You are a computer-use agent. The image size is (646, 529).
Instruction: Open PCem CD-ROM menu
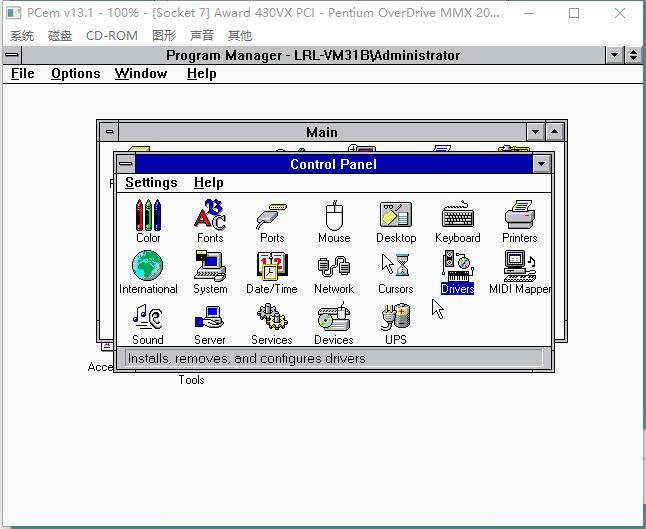click(112, 35)
